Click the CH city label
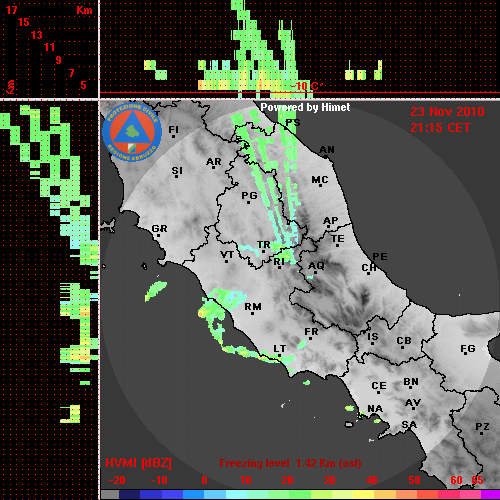500x500 pixels. coord(369,268)
